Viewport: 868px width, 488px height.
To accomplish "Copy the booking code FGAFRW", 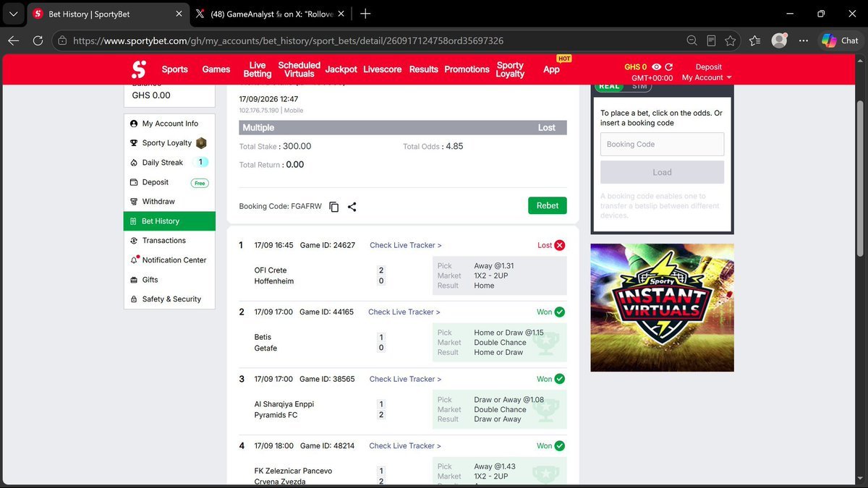I will [333, 207].
